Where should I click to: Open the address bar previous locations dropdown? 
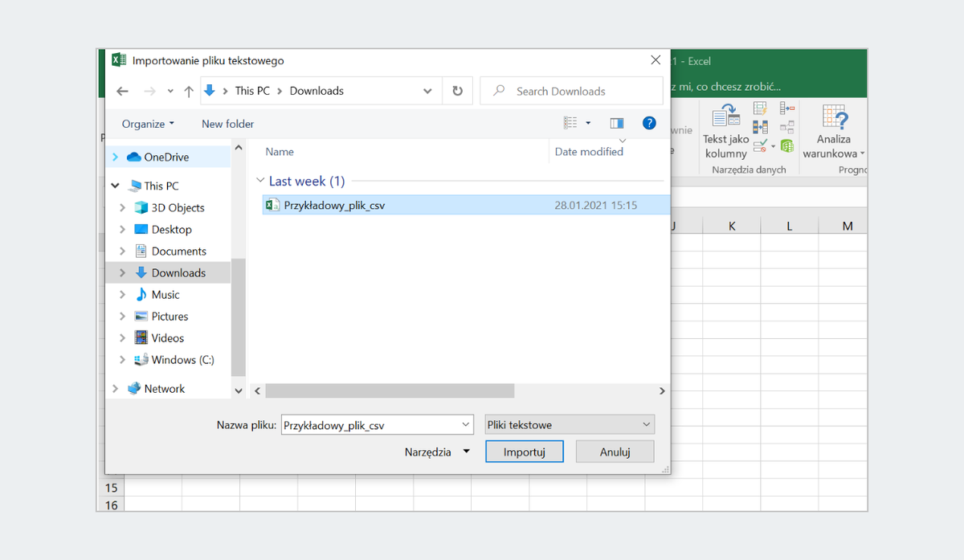(x=427, y=92)
